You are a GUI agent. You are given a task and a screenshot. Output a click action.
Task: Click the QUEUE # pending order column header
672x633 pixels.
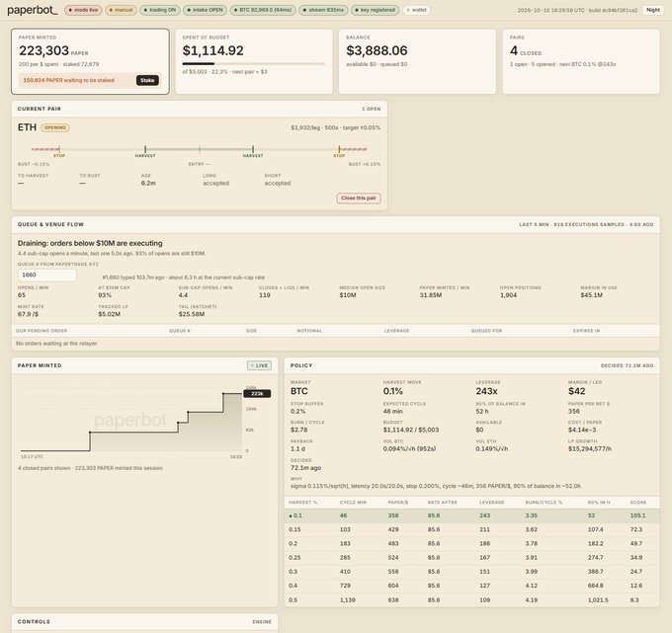click(180, 331)
